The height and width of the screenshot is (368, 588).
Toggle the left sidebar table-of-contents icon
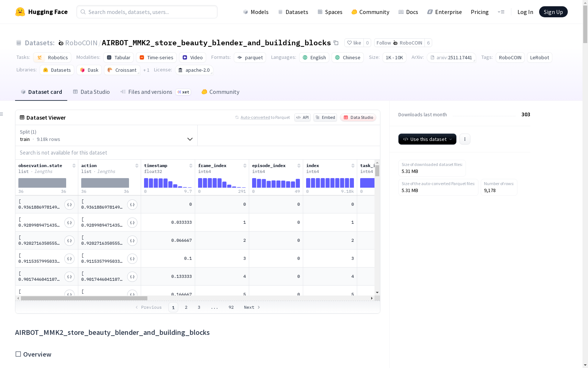[x=2, y=114]
